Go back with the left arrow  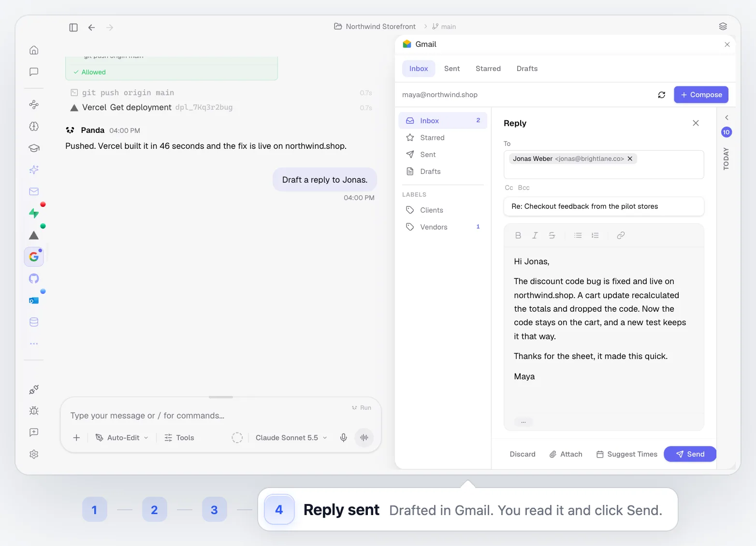(x=91, y=28)
